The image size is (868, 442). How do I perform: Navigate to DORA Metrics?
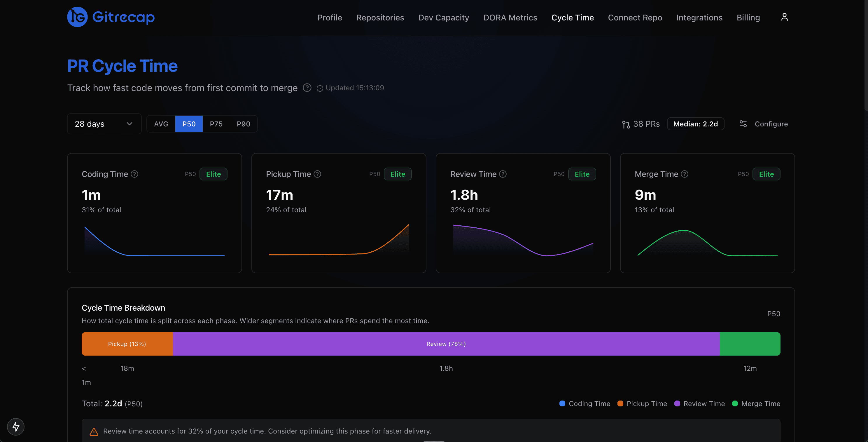click(x=510, y=18)
